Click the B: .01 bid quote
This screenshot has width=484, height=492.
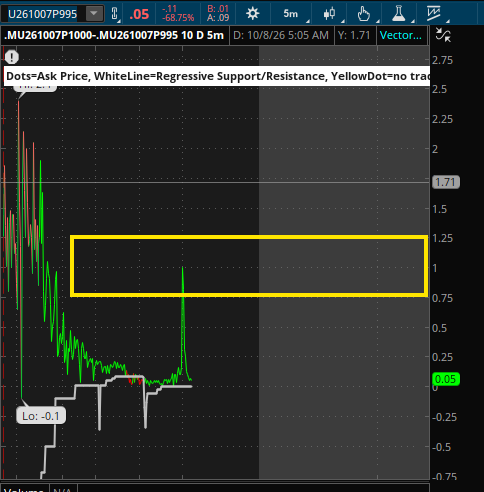click(x=218, y=9)
